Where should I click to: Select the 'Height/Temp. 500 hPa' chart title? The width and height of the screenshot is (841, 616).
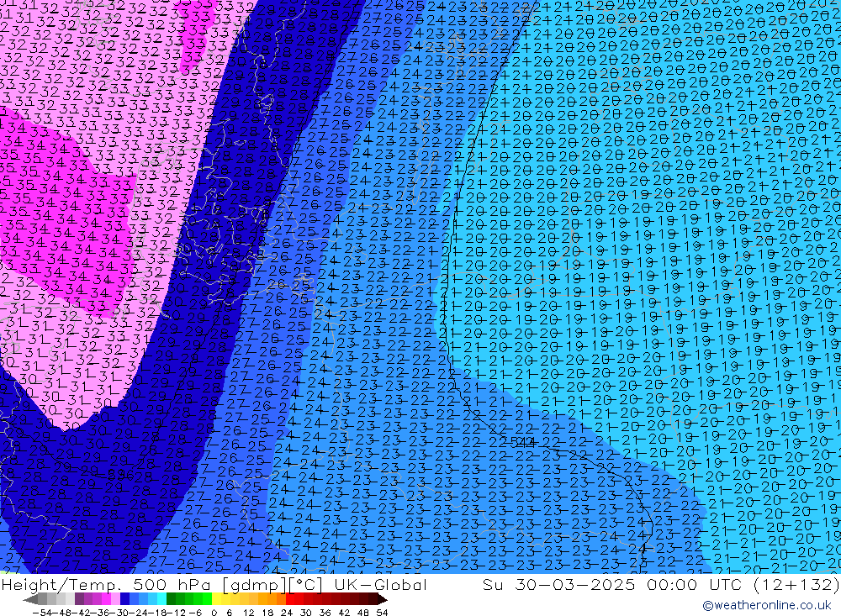coord(106,585)
